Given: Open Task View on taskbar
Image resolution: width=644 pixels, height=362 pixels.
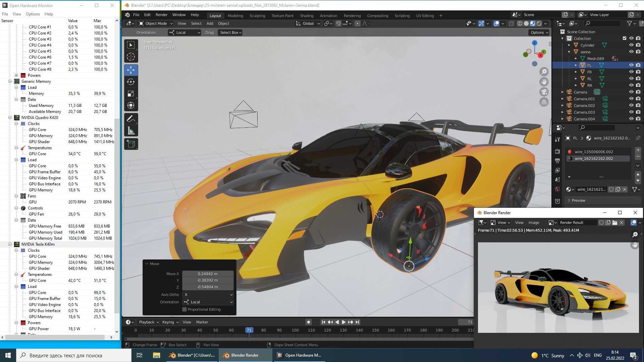Looking at the screenshot, I should click(140, 355).
